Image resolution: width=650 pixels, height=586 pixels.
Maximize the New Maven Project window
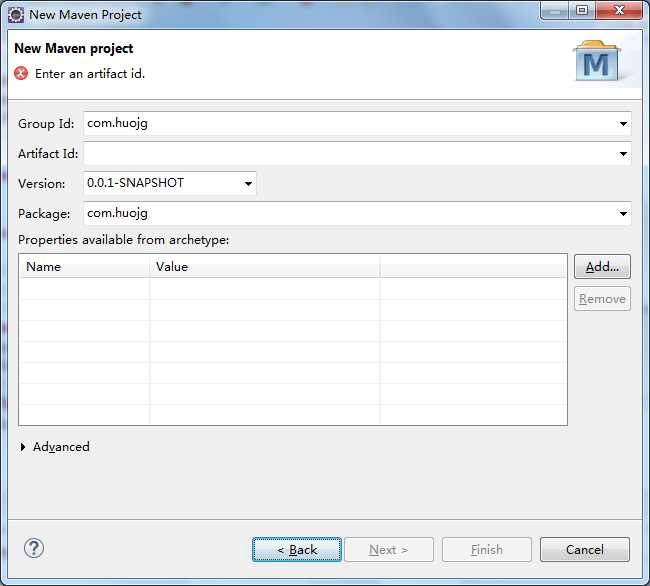582,10
